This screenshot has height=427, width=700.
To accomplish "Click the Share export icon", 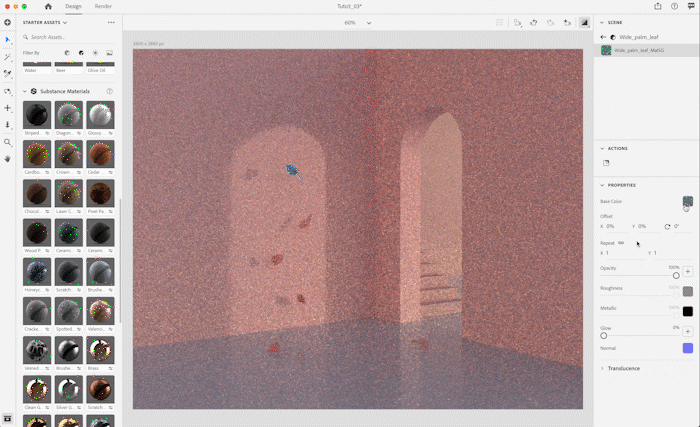I will click(657, 6).
